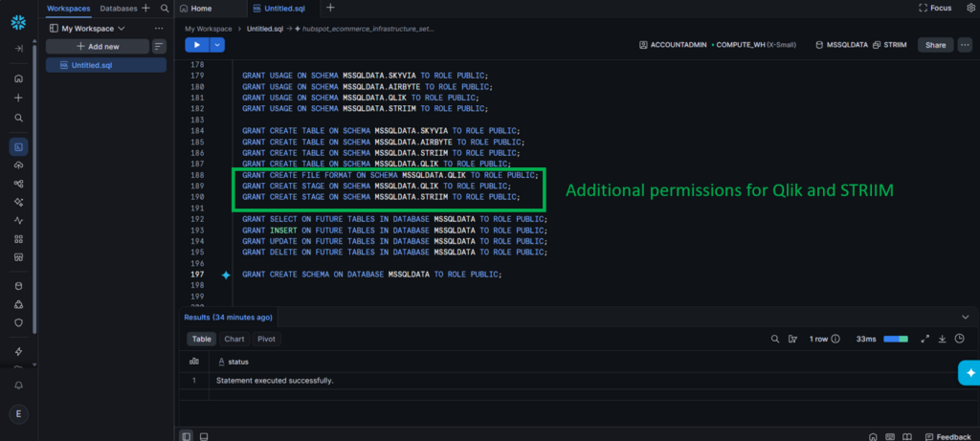Open the Transformation nodes icon in sidebar
The width and height of the screenshot is (980, 441).
pos(19,184)
